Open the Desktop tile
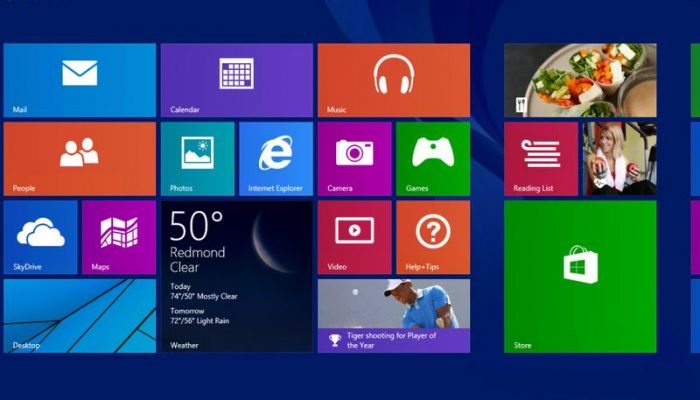 [79, 316]
